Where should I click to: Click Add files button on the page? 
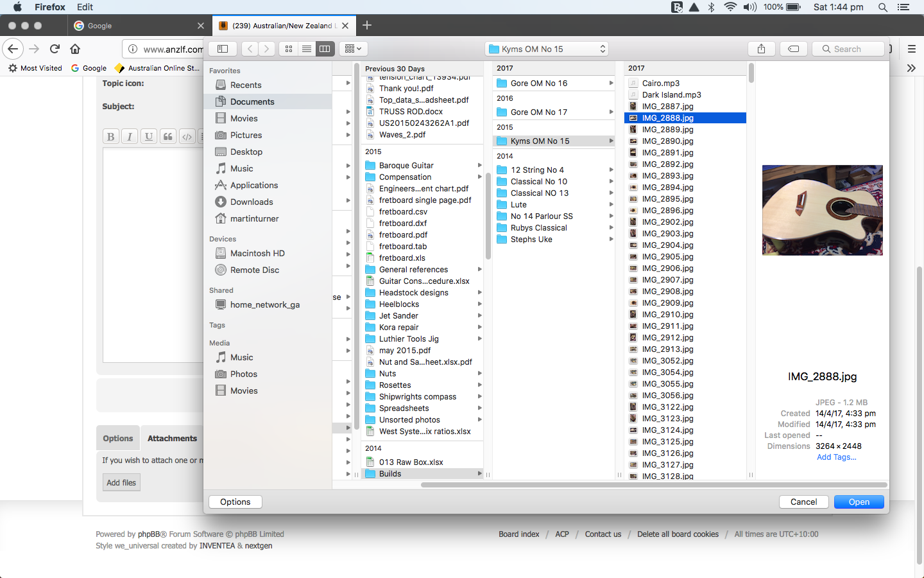121,482
